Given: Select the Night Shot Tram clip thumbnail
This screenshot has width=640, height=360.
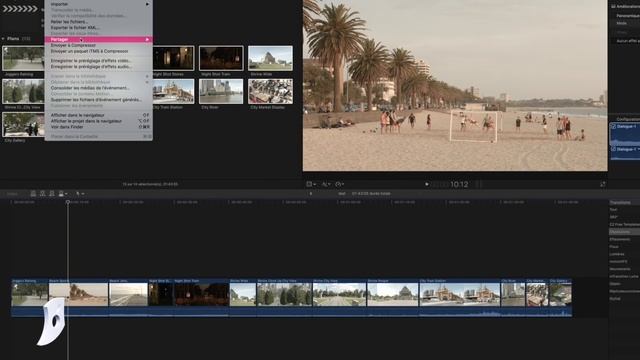Looking at the screenshot, I should [x=221, y=58].
